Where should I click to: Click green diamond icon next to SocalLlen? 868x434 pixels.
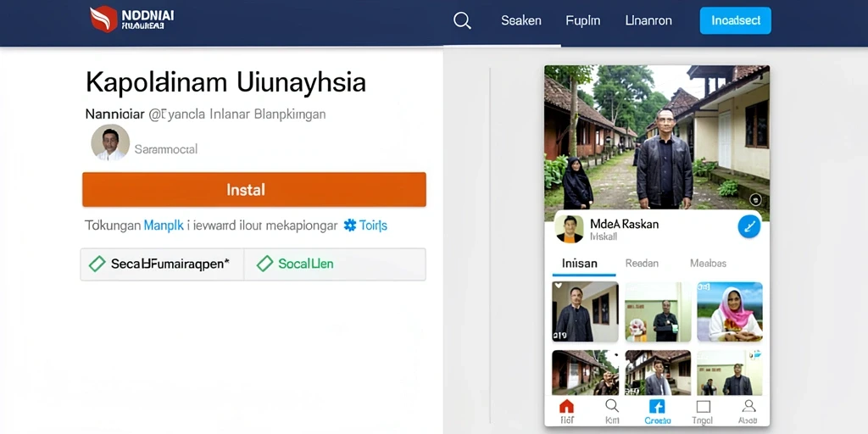coord(265,264)
